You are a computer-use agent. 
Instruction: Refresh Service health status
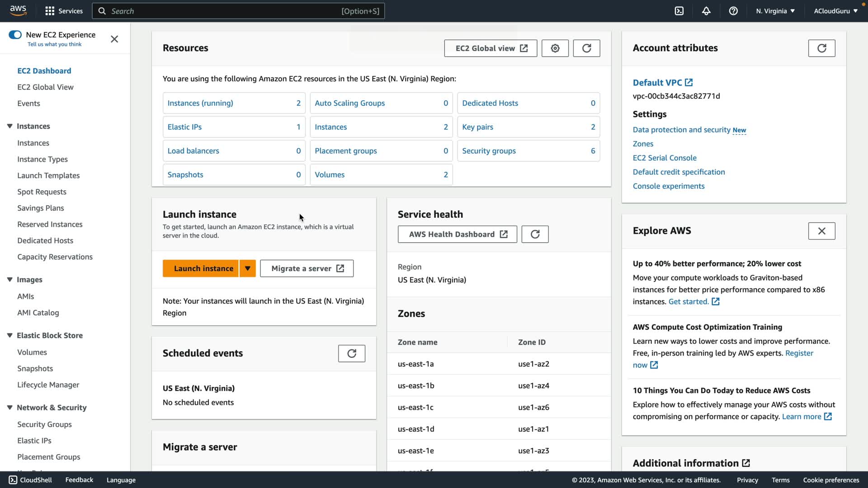[x=535, y=234]
